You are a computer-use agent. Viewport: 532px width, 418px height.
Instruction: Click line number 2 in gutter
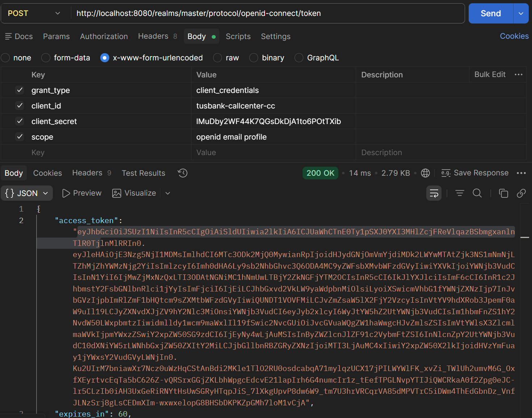click(x=21, y=221)
